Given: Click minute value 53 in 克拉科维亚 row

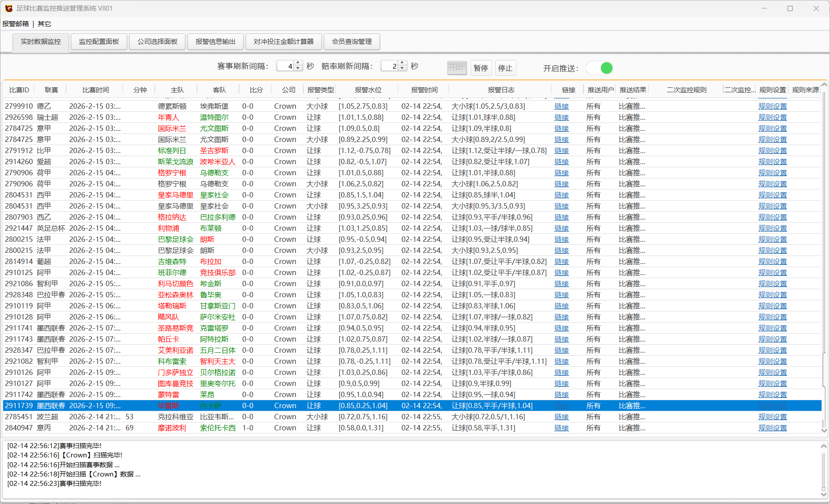Looking at the screenshot, I should (130, 417).
